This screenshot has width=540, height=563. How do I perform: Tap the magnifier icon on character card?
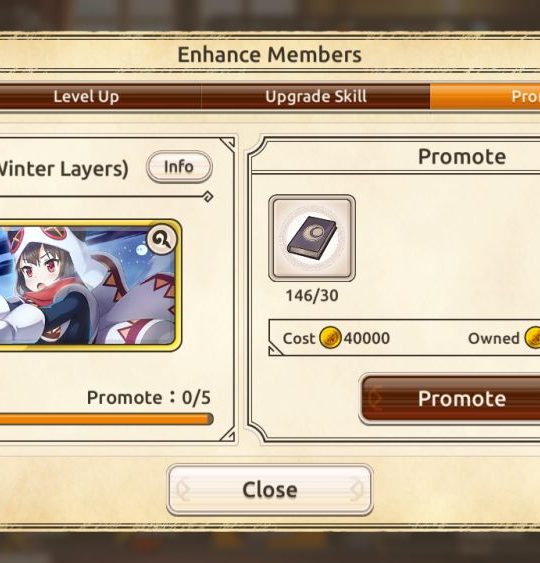coord(162,239)
